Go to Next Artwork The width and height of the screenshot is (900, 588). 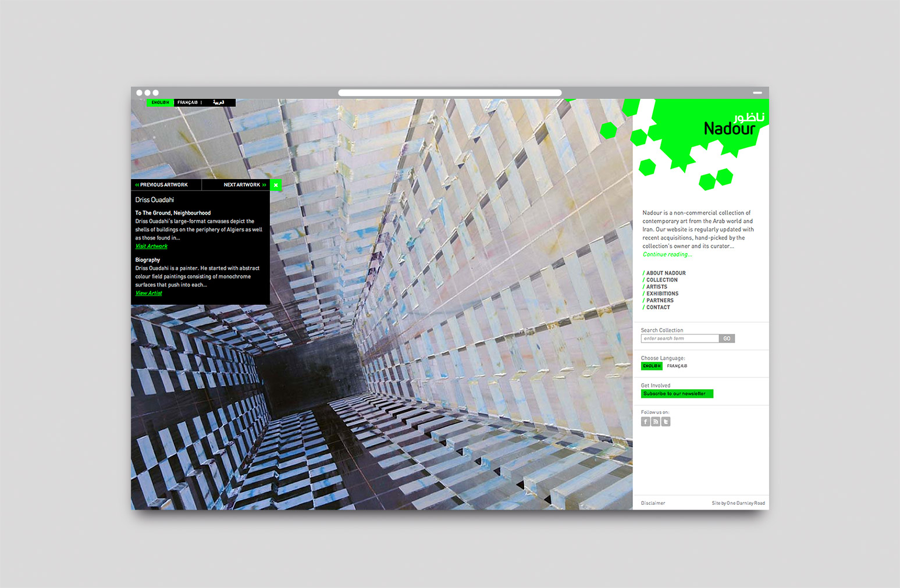coord(245,185)
